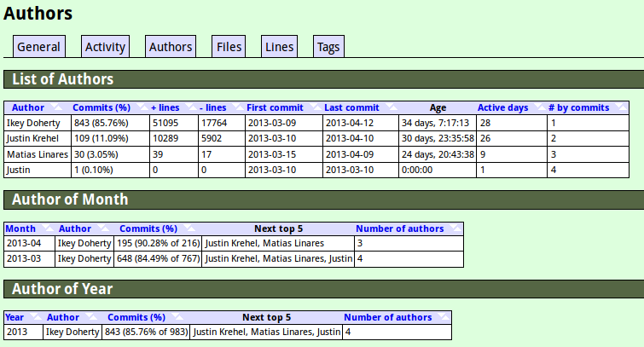Viewport: 644px width, 347px height.
Task: Open the Files tab
Action: click(229, 47)
